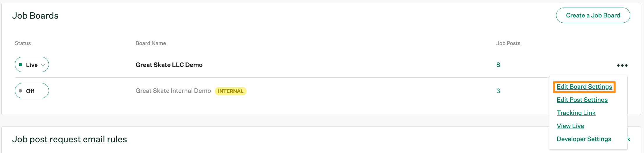Click the Great Skate LLC Demo board name

pyautogui.click(x=169, y=65)
